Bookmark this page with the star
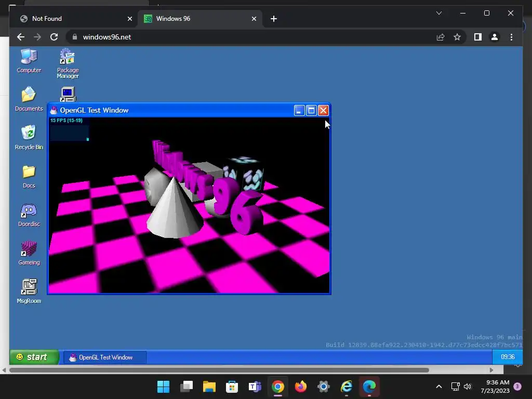The width and height of the screenshot is (532, 399). click(457, 37)
